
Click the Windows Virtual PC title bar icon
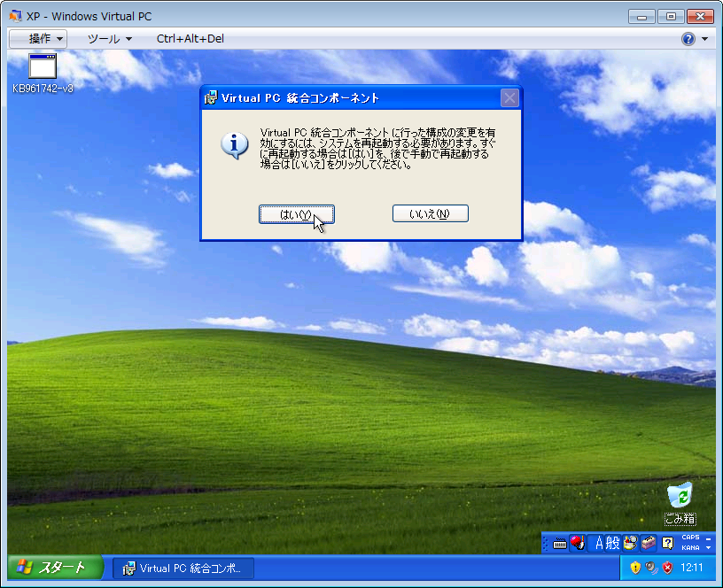pos(15,16)
